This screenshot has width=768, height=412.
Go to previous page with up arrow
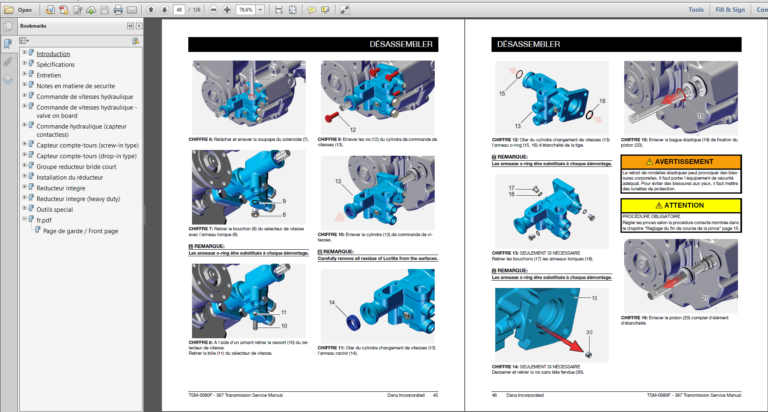coord(151,9)
